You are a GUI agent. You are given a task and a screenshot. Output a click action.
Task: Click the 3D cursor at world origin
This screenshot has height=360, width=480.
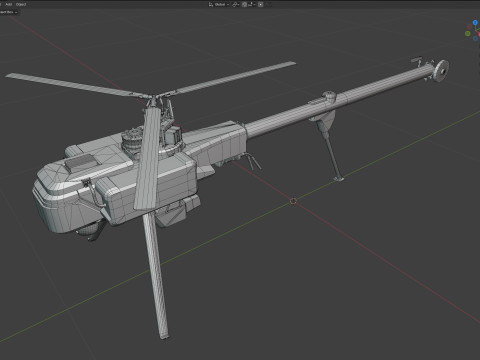(293, 201)
